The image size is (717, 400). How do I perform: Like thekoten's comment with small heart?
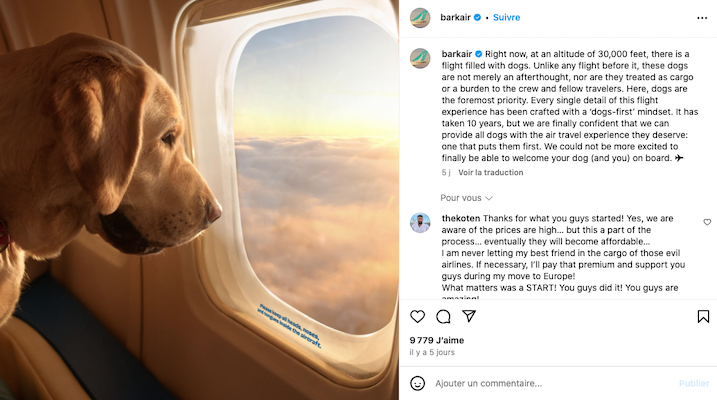(x=707, y=222)
